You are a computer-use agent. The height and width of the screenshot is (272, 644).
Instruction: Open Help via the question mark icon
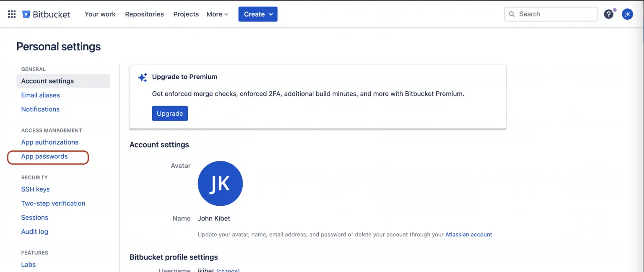click(608, 14)
